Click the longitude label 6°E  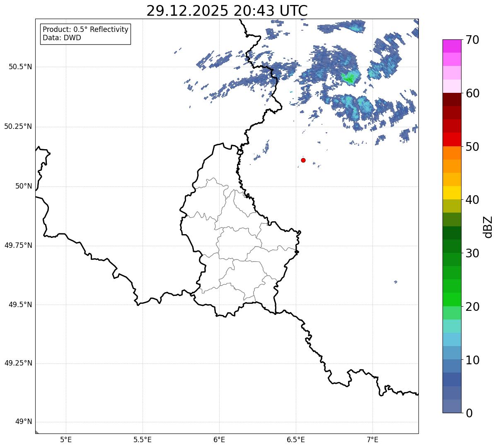(219, 440)
